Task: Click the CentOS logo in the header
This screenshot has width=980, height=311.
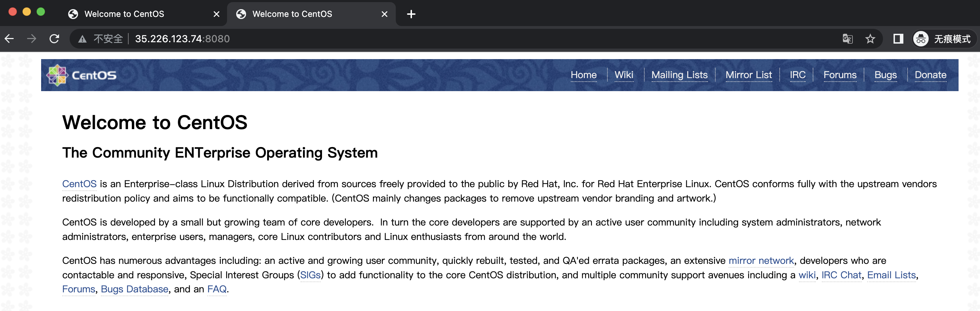Action: coord(82,75)
